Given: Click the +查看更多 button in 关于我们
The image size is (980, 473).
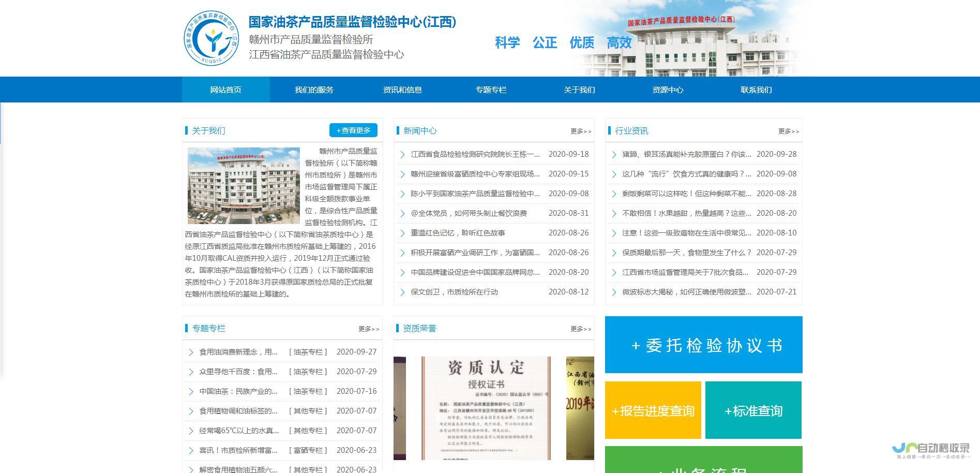Looking at the screenshot, I should (x=353, y=130).
